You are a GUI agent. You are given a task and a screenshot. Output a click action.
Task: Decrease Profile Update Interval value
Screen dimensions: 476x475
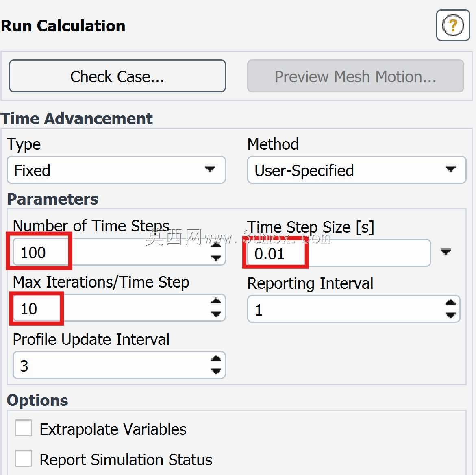(216, 371)
